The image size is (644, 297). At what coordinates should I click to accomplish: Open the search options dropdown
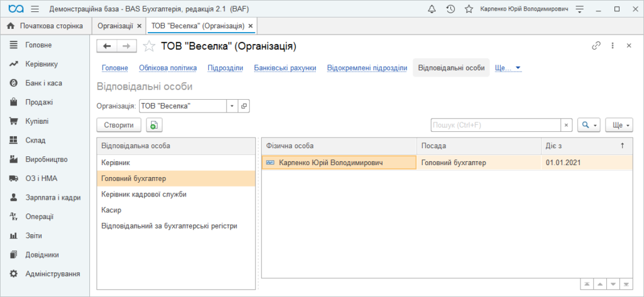pyautogui.click(x=589, y=126)
